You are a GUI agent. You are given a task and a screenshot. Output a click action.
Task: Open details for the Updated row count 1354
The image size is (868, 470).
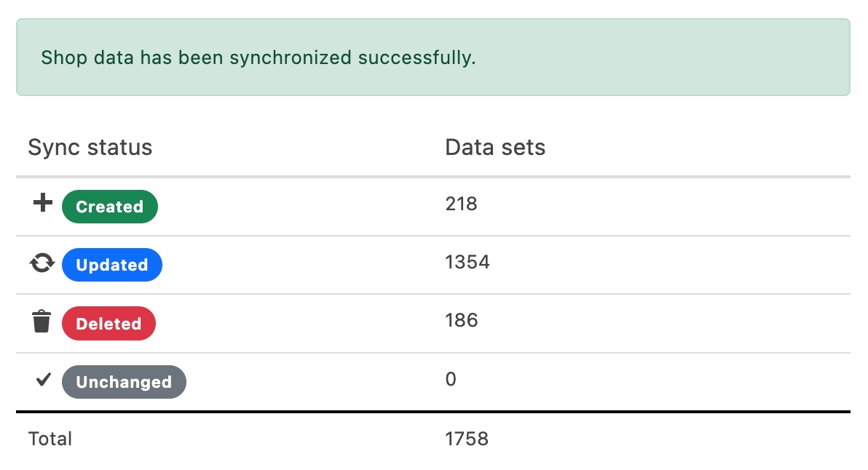(x=467, y=263)
